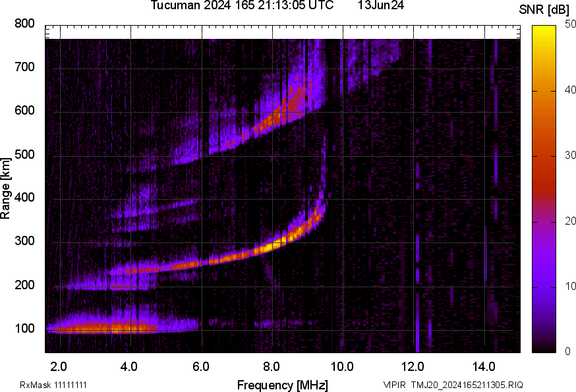Click the "SNR [dB]" colorbar title
The image size is (576, 392).
(x=544, y=10)
